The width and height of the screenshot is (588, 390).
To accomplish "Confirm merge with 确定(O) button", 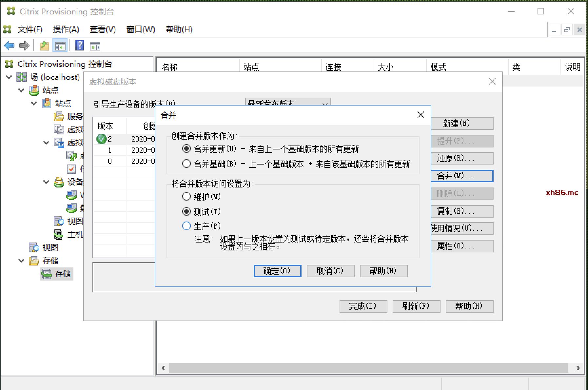I will point(277,271).
